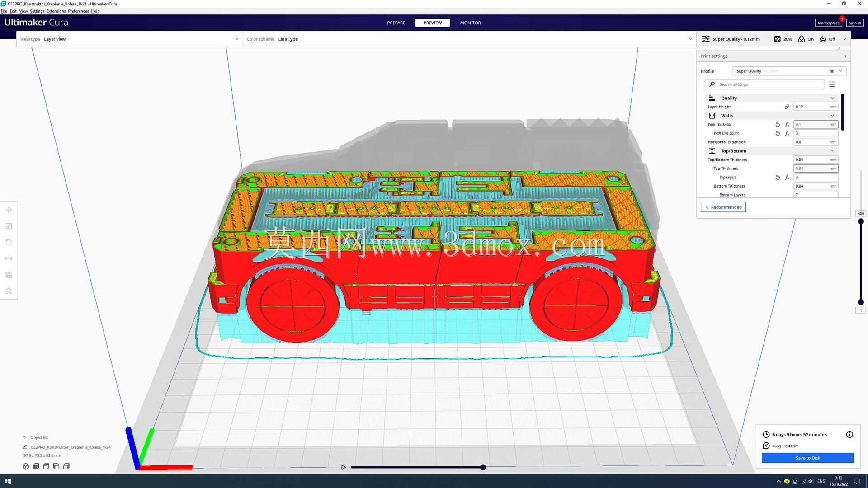Click the print info circle icon

[x=849, y=434]
